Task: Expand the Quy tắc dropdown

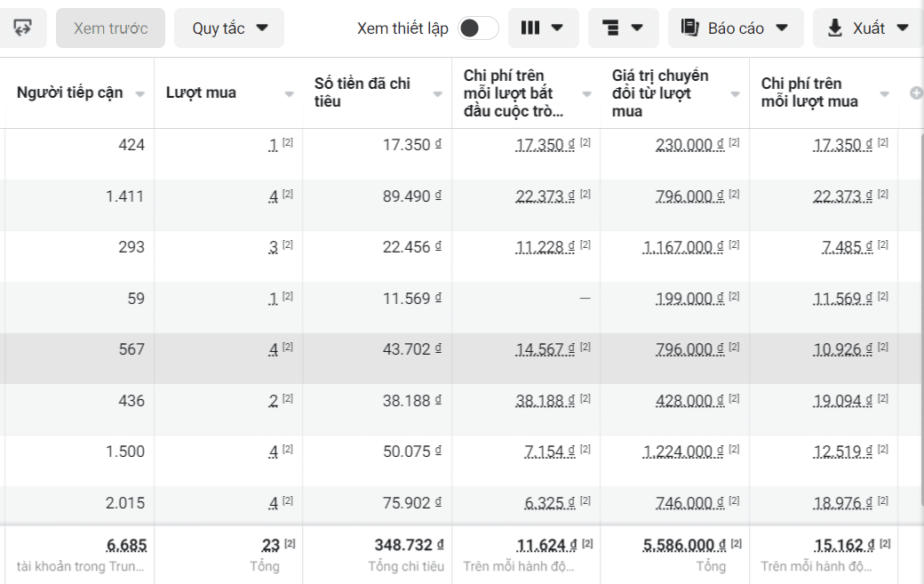Action: (229, 28)
